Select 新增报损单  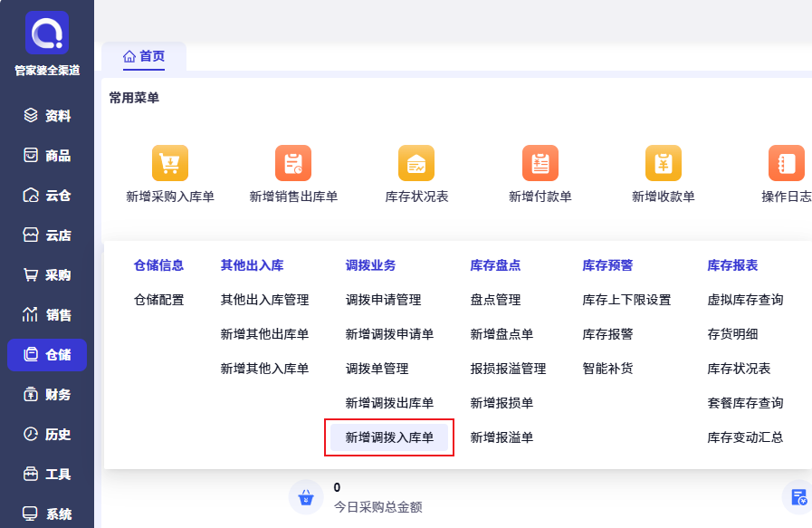(x=502, y=403)
